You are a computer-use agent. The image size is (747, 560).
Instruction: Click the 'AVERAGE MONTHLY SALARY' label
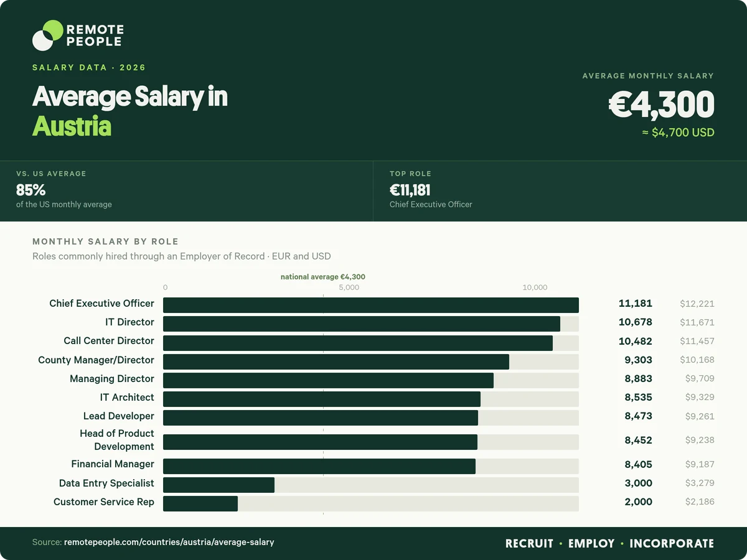click(648, 76)
